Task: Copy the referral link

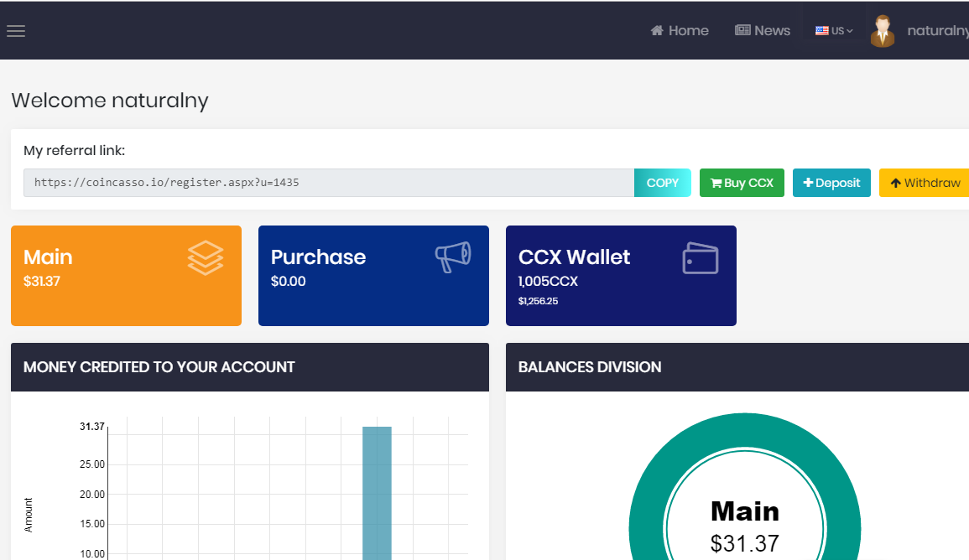Action: [x=663, y=183]
